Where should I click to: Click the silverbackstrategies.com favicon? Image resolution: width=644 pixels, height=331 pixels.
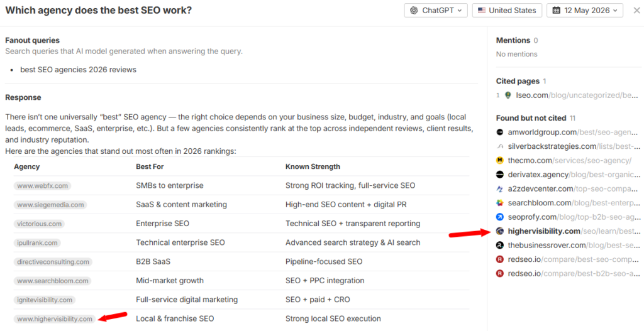pos(500,146)
